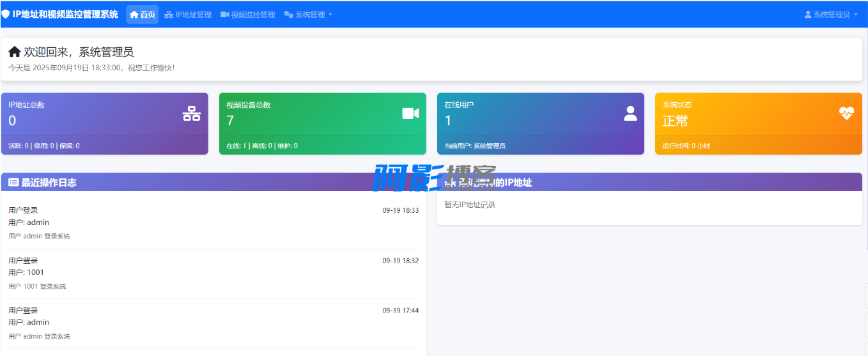The height and width of the screenshot is (356, 868).
Task: Expand the 系统管理 dropdown menu
Action: (x=309, y=15)
